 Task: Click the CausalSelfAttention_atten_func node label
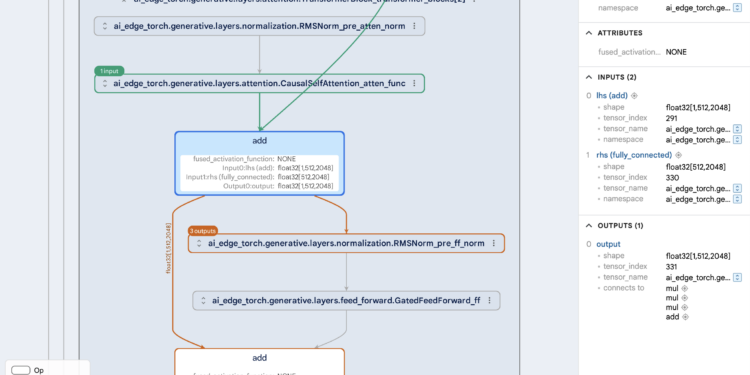[x=259, y=84]
